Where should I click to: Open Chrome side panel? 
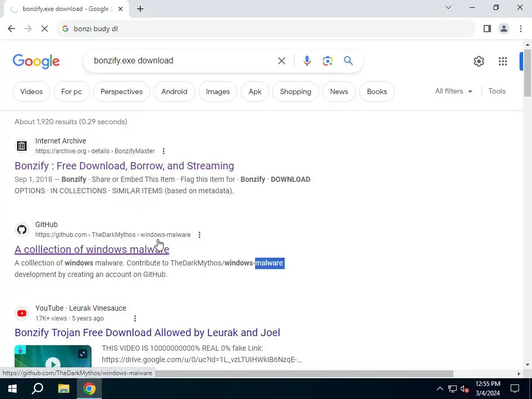(x=487, y=29)
